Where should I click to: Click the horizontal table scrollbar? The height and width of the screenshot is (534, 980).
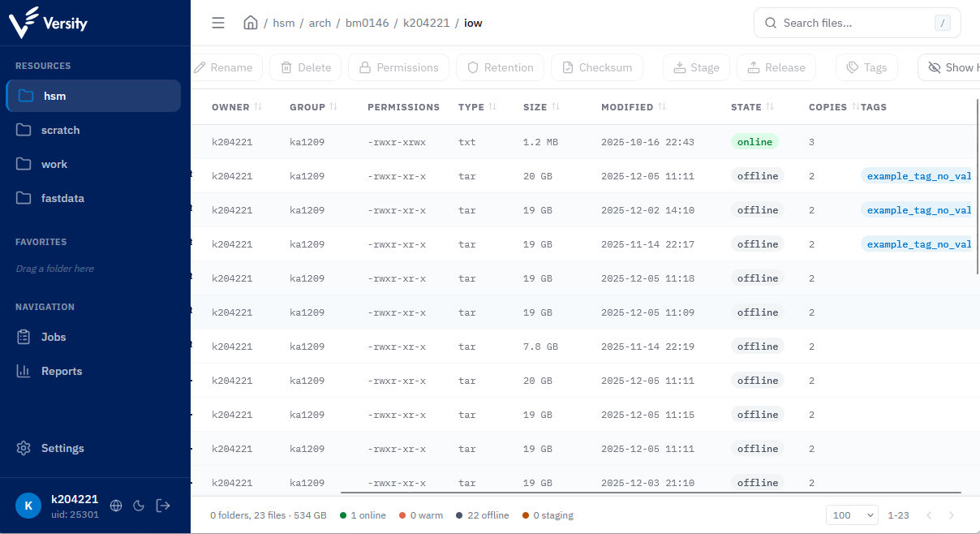(651, 492)
